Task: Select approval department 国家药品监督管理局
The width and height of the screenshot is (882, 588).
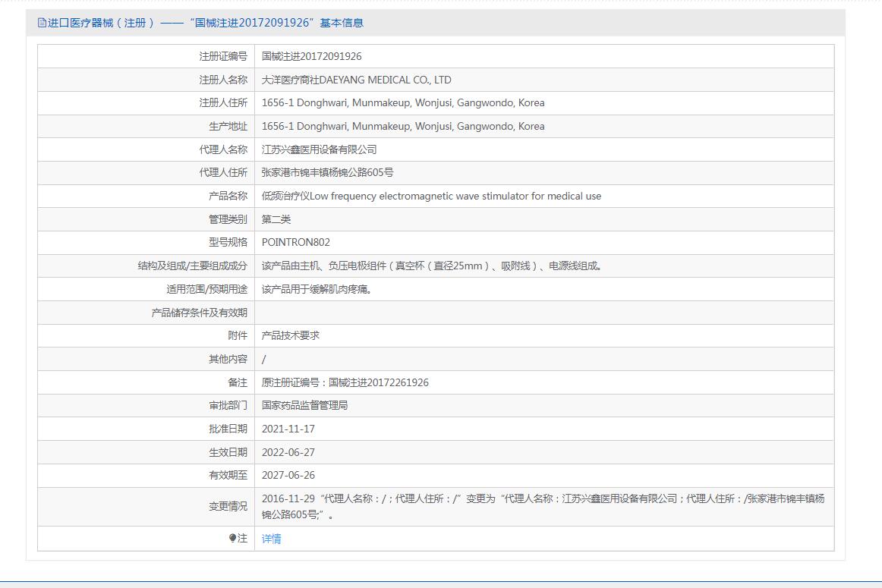Action: [304, 405]
